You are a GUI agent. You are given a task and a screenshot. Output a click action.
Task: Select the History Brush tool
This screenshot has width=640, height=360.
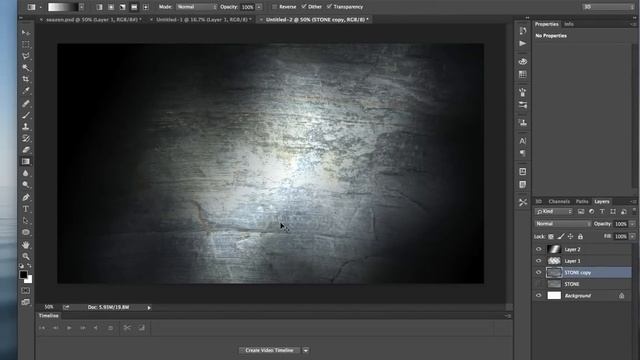pos(26,138)
